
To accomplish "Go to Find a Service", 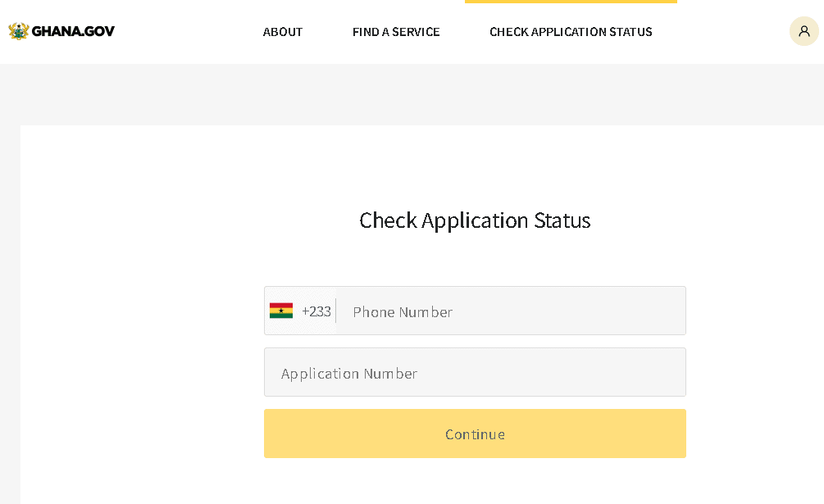I will (x=396, y=32).
